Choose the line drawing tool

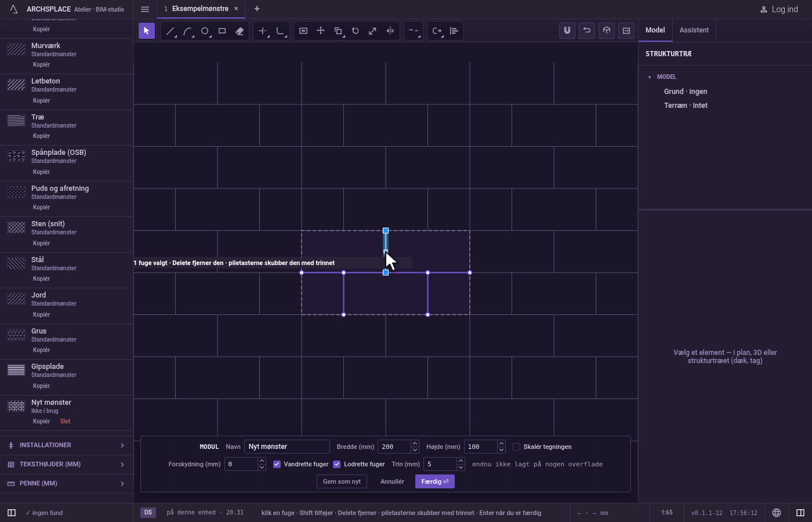click(x=170, y=31)
